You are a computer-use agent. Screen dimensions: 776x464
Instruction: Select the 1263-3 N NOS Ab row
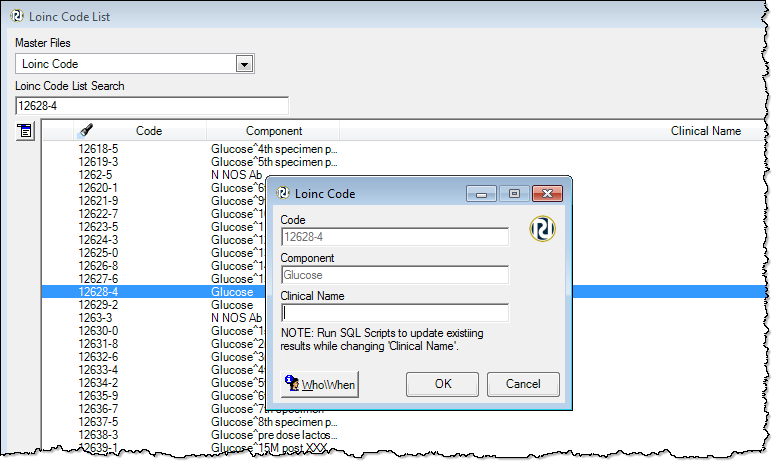point(98,318)
